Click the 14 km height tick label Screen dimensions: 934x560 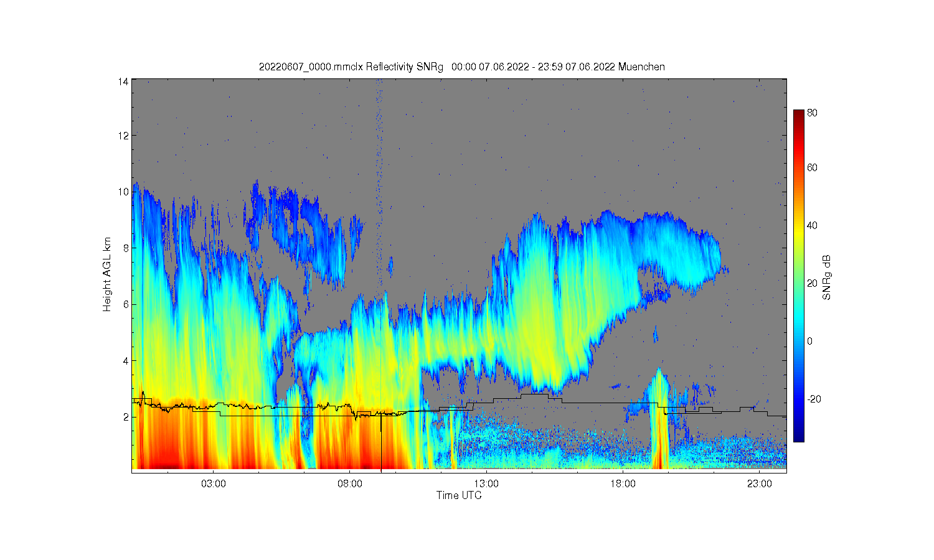125,82
